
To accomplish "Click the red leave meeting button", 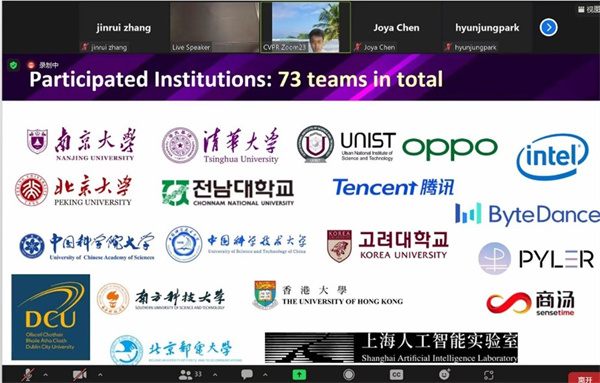I will (584, 378).
